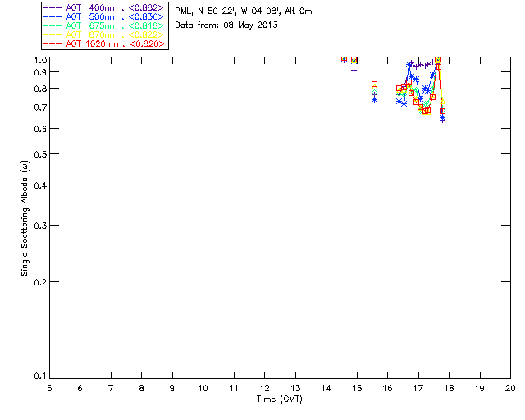525x420 pixels.
Task: Click the x-axis tick label 10
Action: (x=203, y=388)
